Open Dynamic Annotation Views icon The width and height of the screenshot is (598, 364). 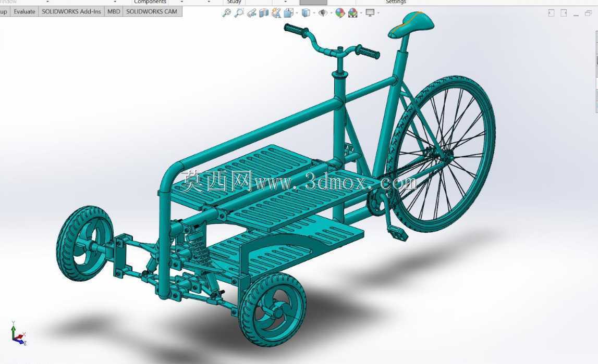click(276, 14)
